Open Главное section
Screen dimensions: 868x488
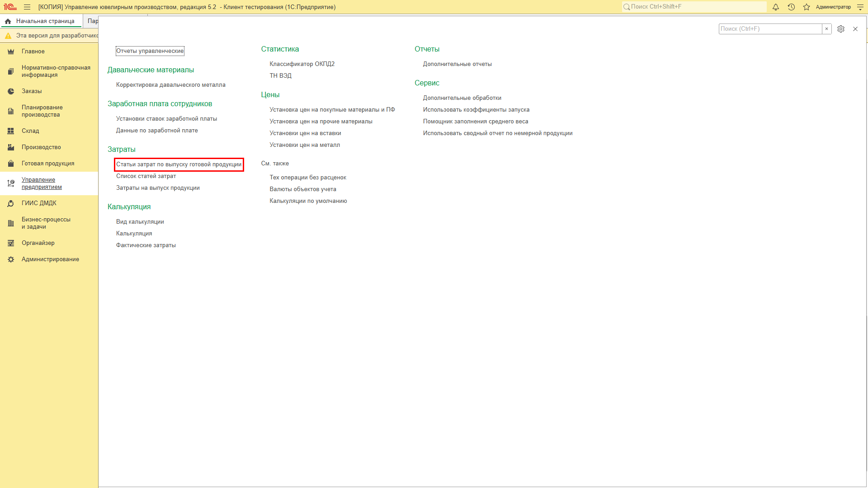(x=33, y=52)
